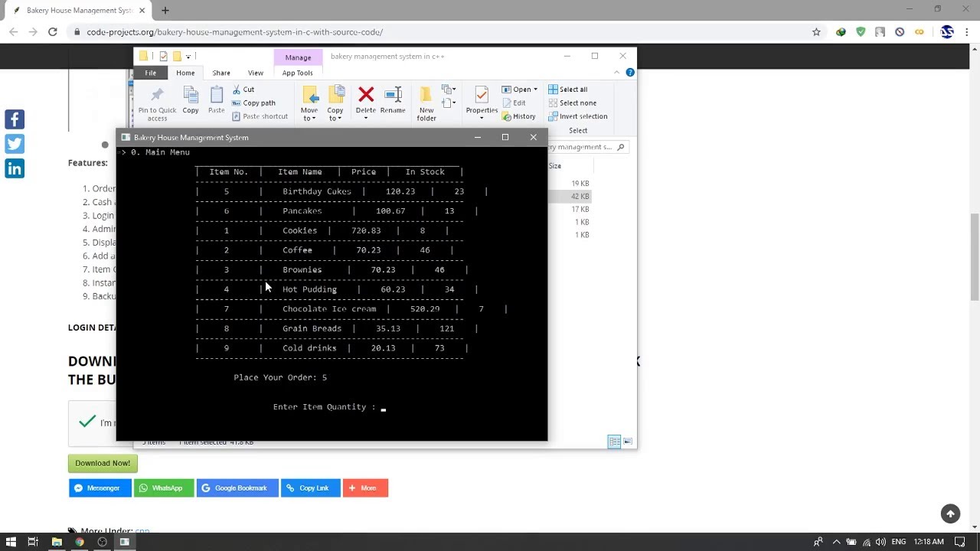Image resolution: width=980 pixels, height=551 pixels.
Task: Click the taskbar volume icon
Action: click(880, 542)
